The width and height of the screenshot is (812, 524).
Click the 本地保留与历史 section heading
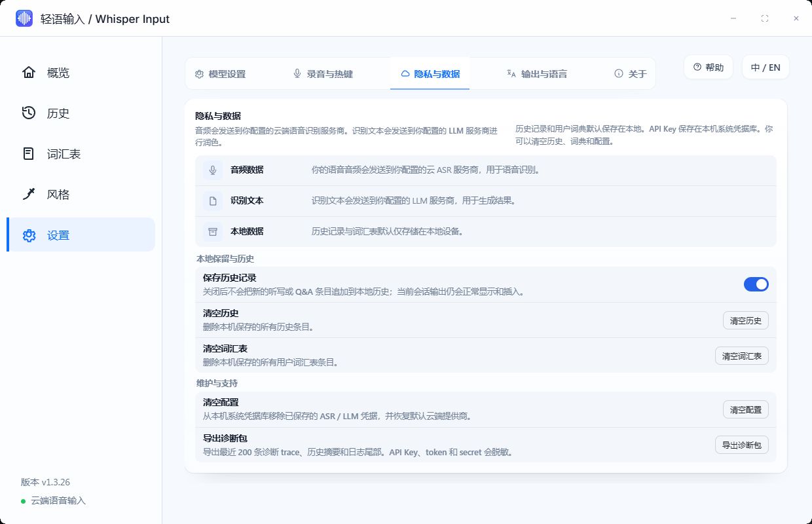tap(225, 259)
